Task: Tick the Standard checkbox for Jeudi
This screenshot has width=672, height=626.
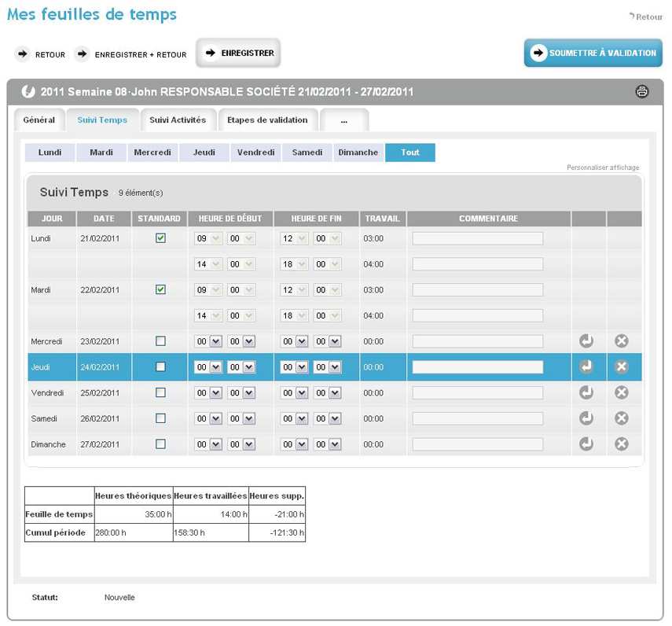Action: (160, 366)
